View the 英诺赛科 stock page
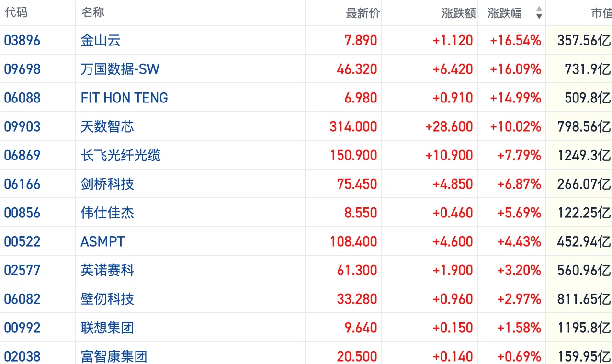612x364 pixels. coord(107,270)
